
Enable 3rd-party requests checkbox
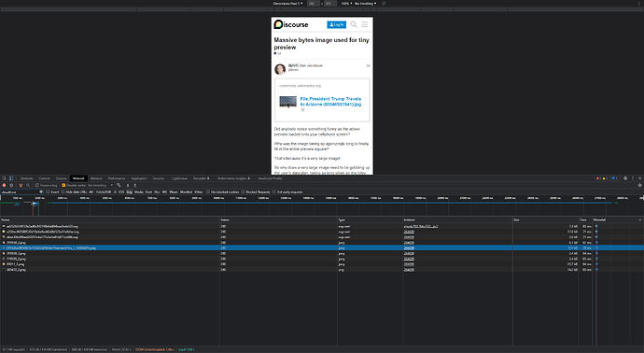point(274,192)
